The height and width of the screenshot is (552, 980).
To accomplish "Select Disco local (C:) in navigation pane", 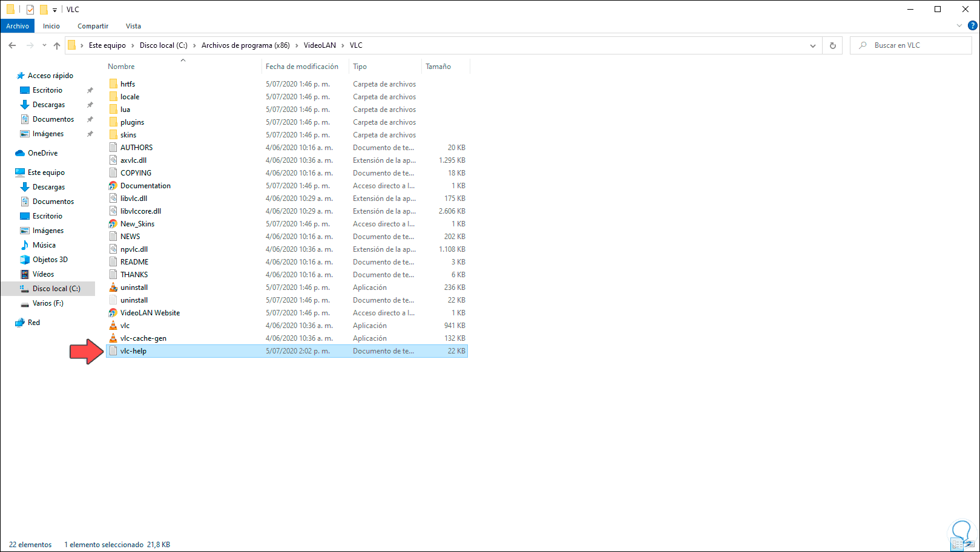I will [56, 289].
